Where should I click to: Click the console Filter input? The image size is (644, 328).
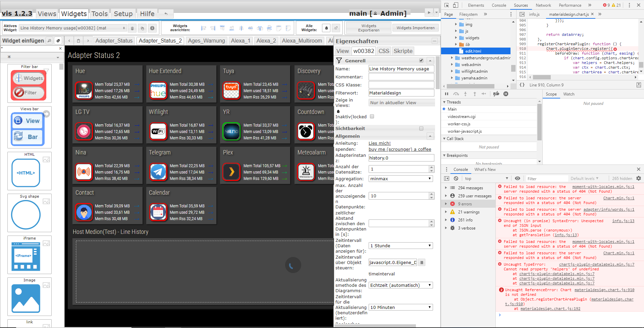click(x=547, y=179)
